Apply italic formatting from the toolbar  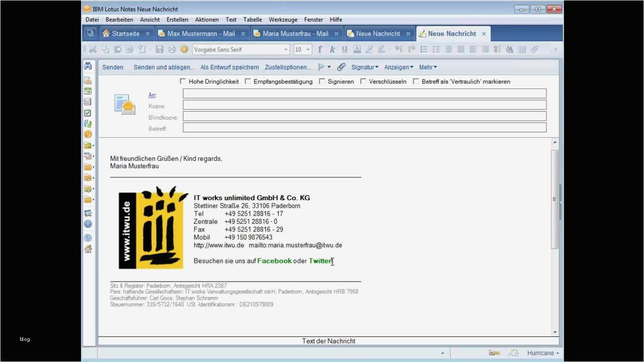tap(332, 49)
